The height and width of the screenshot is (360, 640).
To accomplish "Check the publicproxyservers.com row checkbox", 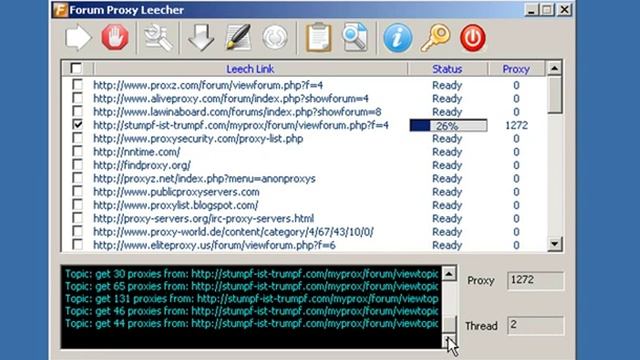I will (77, 191).
